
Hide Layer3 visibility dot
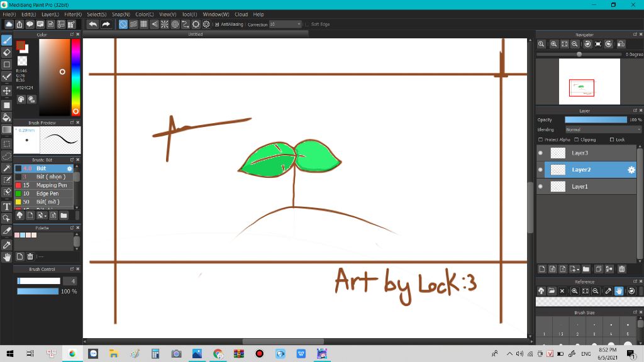pos(540,153)
